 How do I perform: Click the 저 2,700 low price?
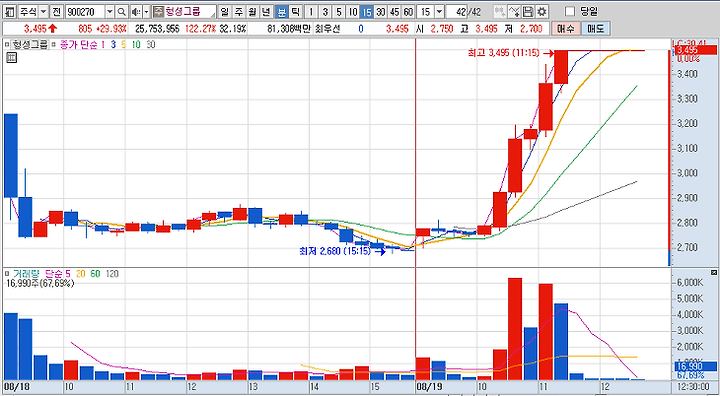[x=523, y=29]
